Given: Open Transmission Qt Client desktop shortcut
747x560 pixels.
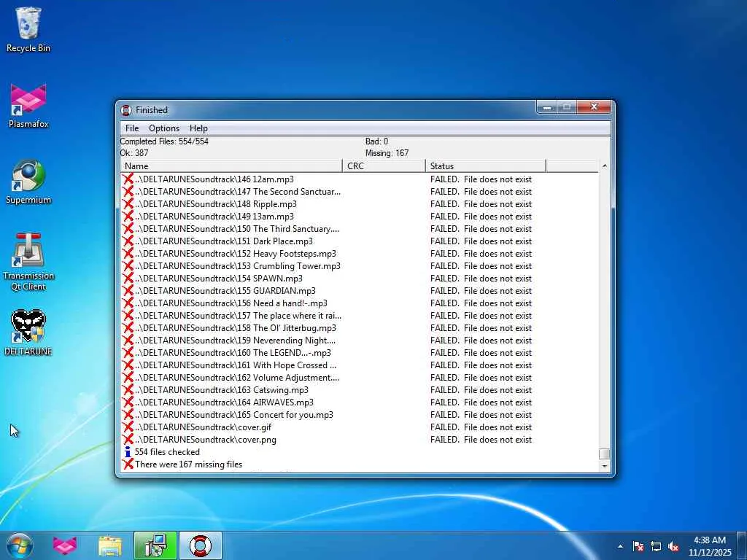Looking at the screenshot, I should 28,262.
